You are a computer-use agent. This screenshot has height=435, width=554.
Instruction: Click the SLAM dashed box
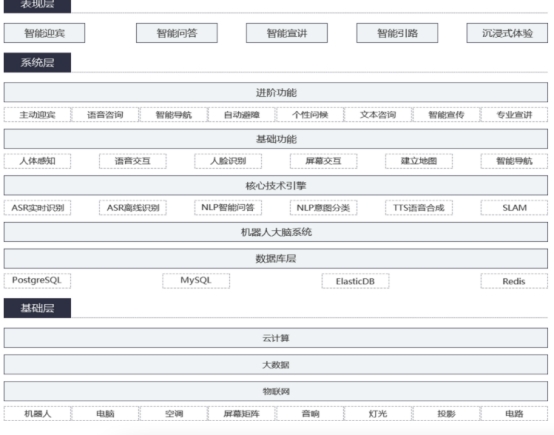pos(514,208)
